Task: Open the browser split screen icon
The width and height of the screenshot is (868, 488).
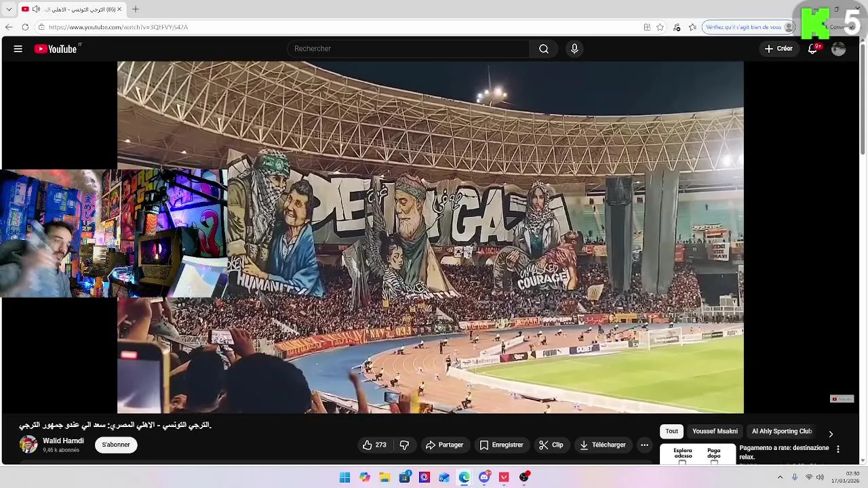Action: [647, 27]
